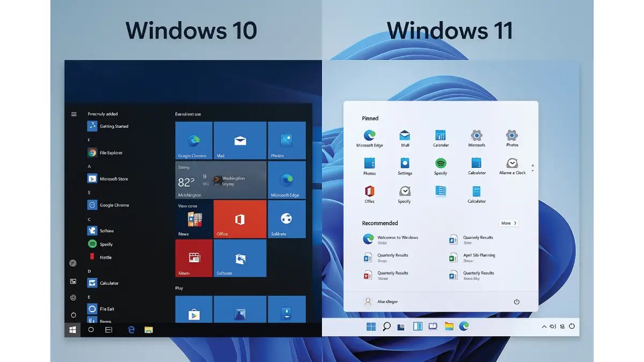Open the red News- tile
The width and height of the screenshot is (644, 362).
[x=194, y=258]
